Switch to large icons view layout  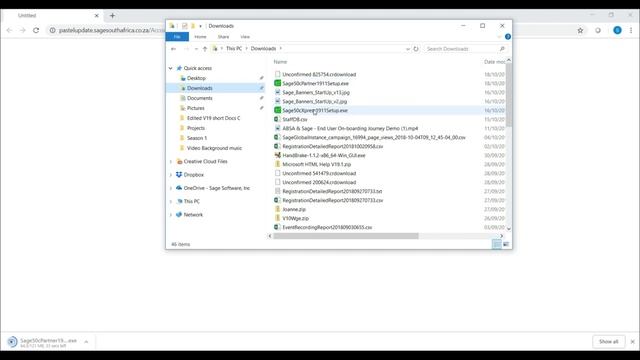pos(506,244)
